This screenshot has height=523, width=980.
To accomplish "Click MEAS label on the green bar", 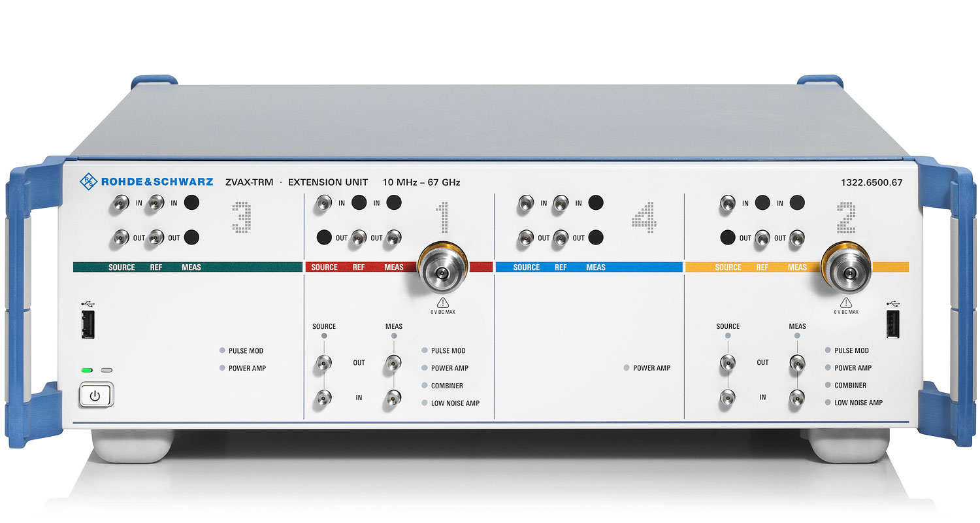I will pyautogui.click(x=191, y=267).
